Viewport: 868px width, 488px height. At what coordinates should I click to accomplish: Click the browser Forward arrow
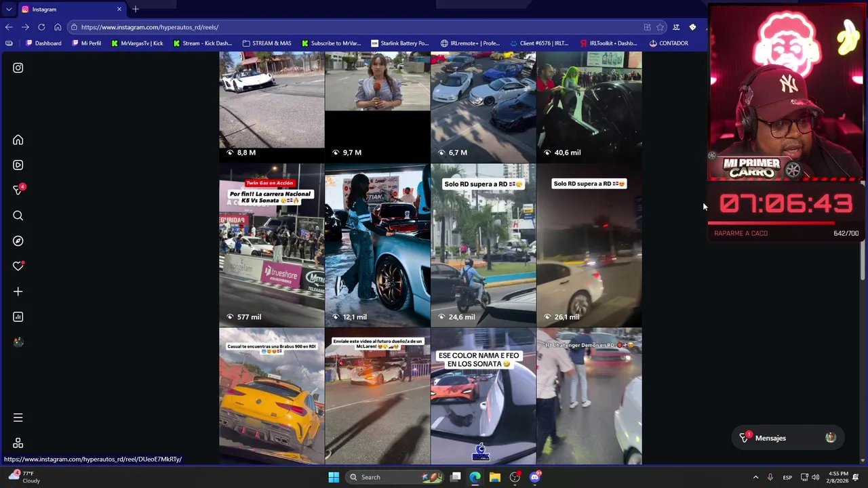click(x=25, y=27)
